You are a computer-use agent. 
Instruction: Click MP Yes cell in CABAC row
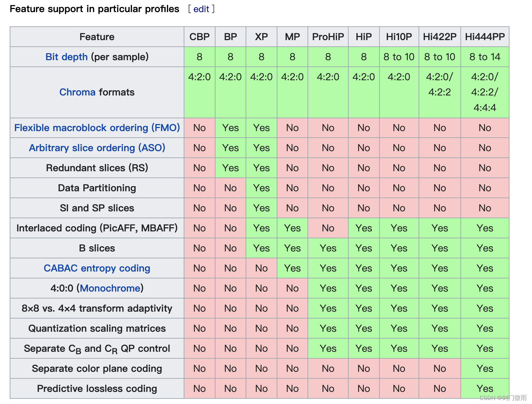pos(292,268)
